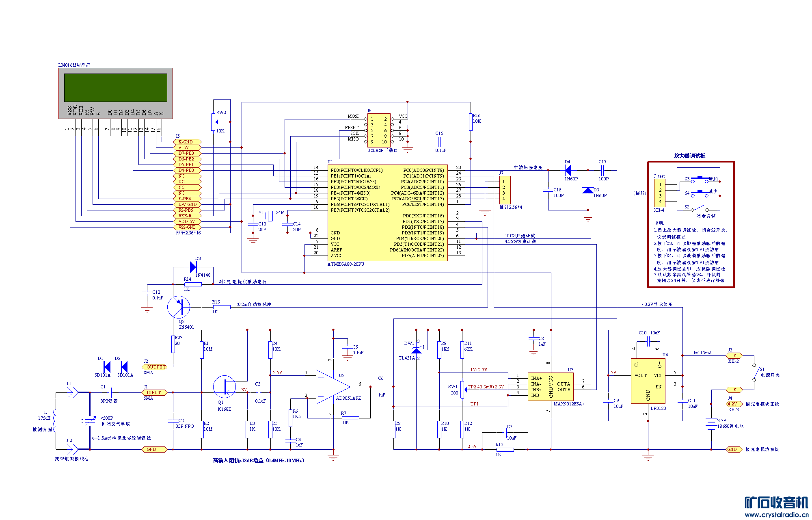The image size is (812, 520).
Task: Click the J5 K-GND pin label
Action: [187, 142]
